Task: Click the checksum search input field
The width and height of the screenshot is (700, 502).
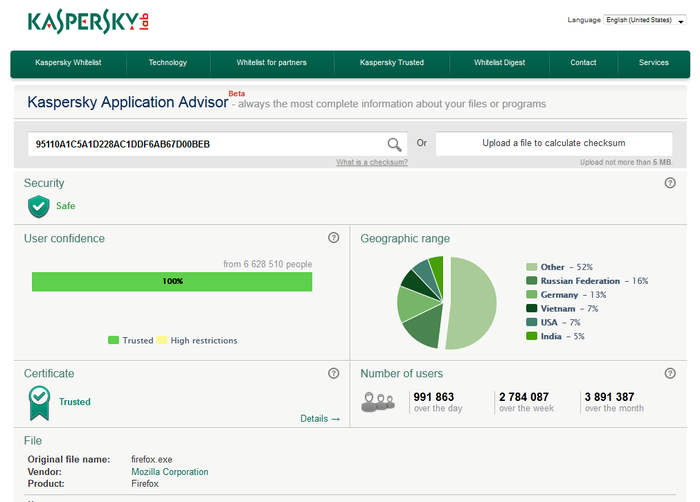Action: 217,144
